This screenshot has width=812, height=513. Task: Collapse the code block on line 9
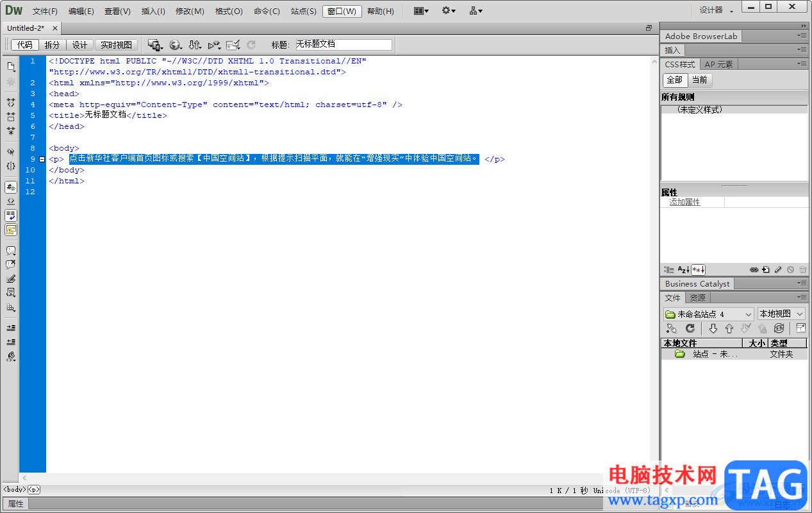point(42,159)
